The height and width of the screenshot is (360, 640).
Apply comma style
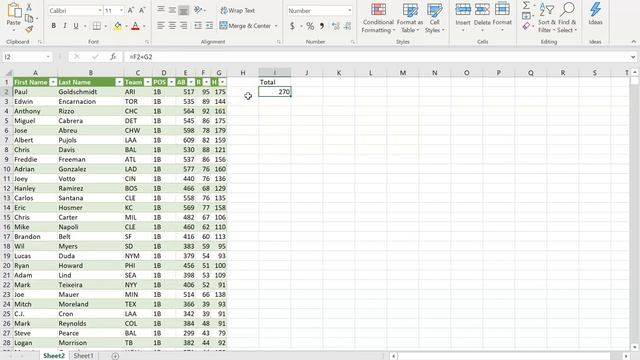[322, 26]
